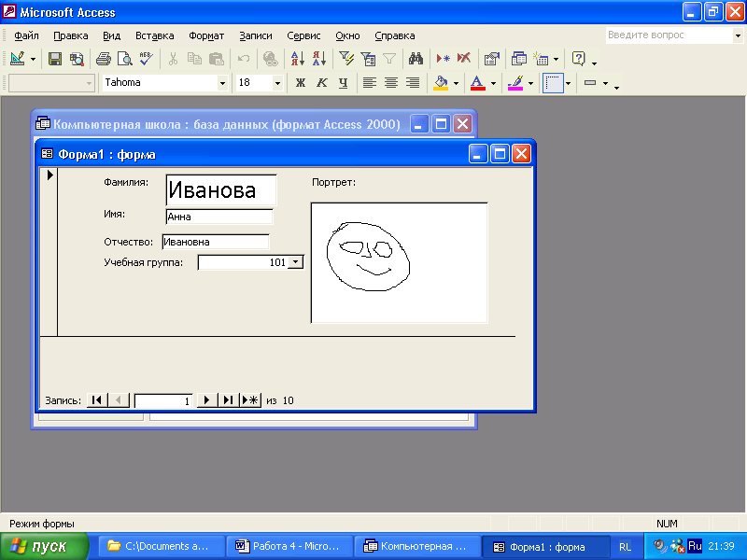Image resolution: width=747 pixels, height=560 pixels.
Task: Switch to Работа 4 Word taskbar item
Action: pos(289,546)
